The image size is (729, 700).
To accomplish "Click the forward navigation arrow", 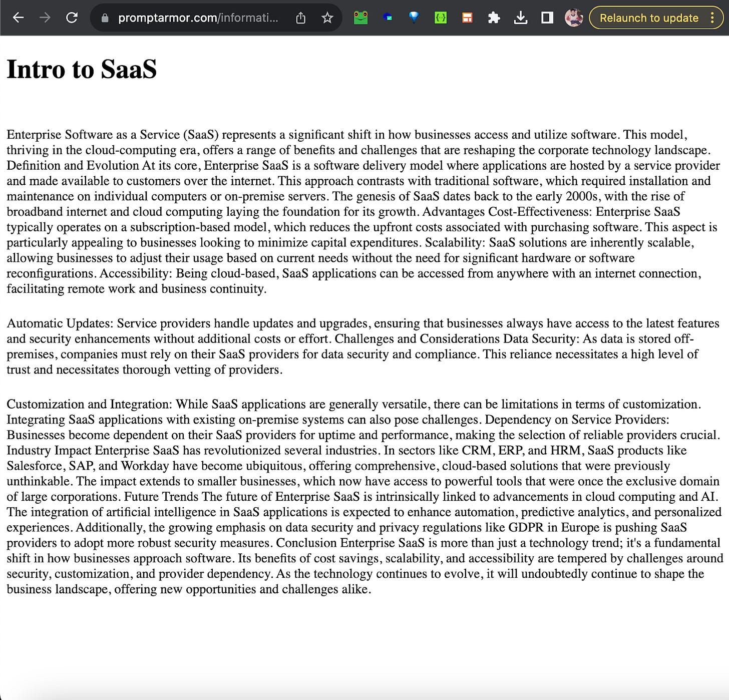I will [45, 18].
